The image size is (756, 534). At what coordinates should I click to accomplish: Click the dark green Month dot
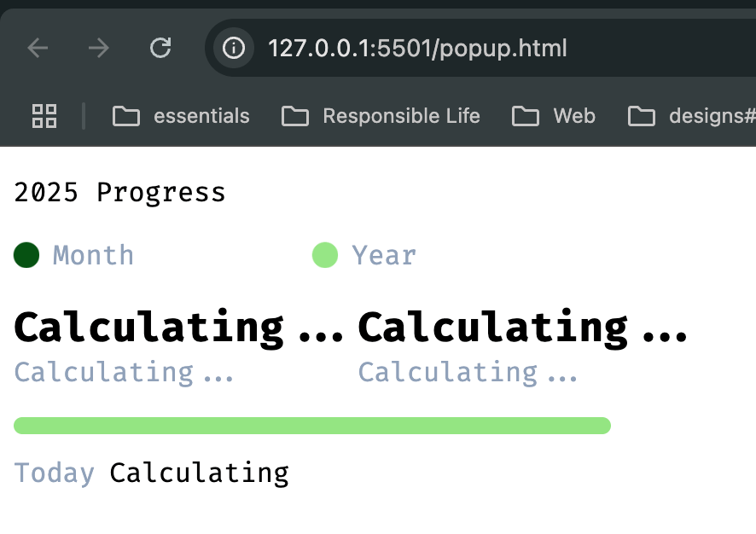click(26, 255)
